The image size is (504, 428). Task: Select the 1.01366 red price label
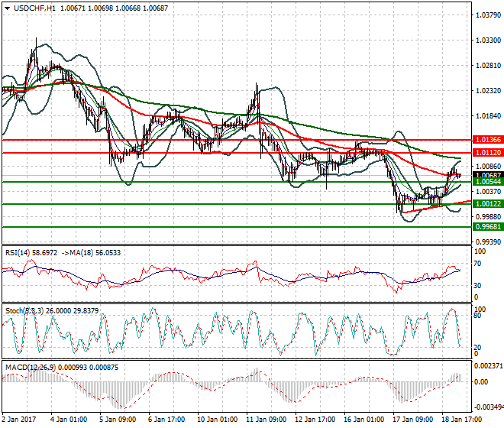pos(487,141)
